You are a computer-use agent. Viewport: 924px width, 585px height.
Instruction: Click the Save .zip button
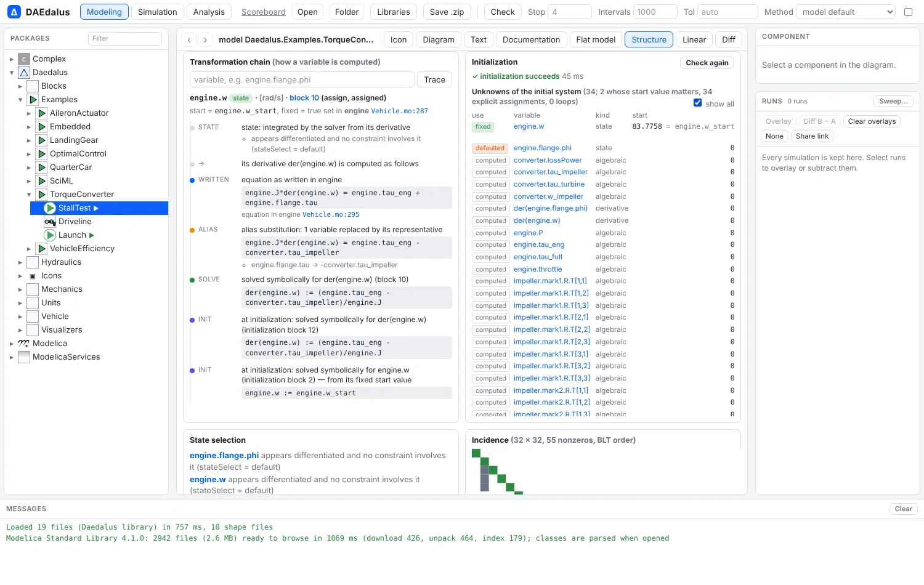point(447,12)
